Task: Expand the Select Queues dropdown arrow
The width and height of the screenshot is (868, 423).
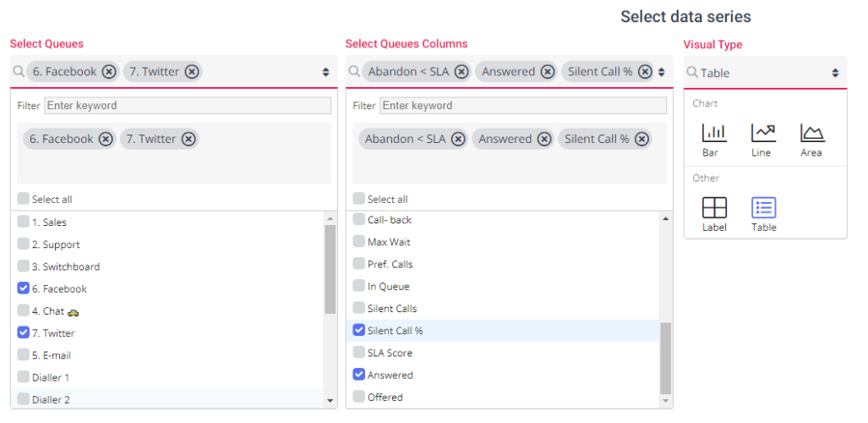Action: (x=326, y=73)
